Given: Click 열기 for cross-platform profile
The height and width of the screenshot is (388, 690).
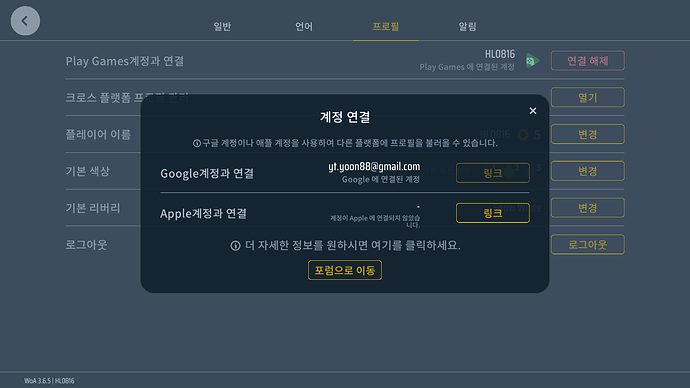Looking at the screenshot, I should [x=587, y=97].
